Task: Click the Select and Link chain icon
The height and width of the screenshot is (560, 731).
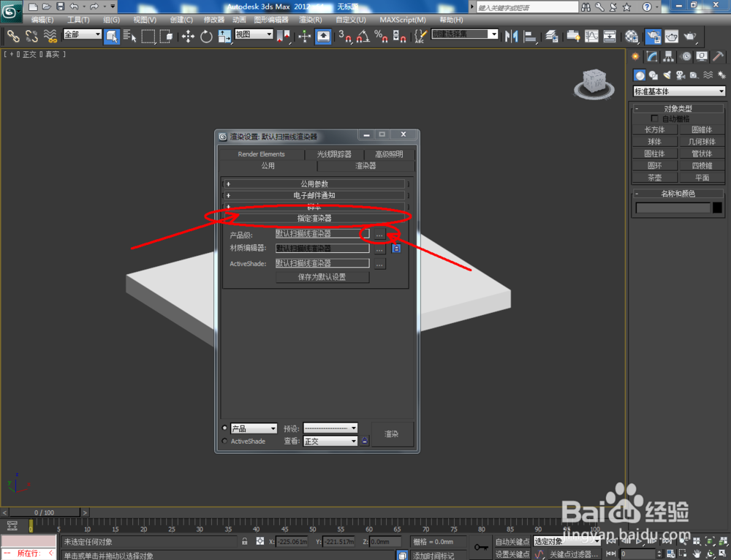Action: (13, 36)
